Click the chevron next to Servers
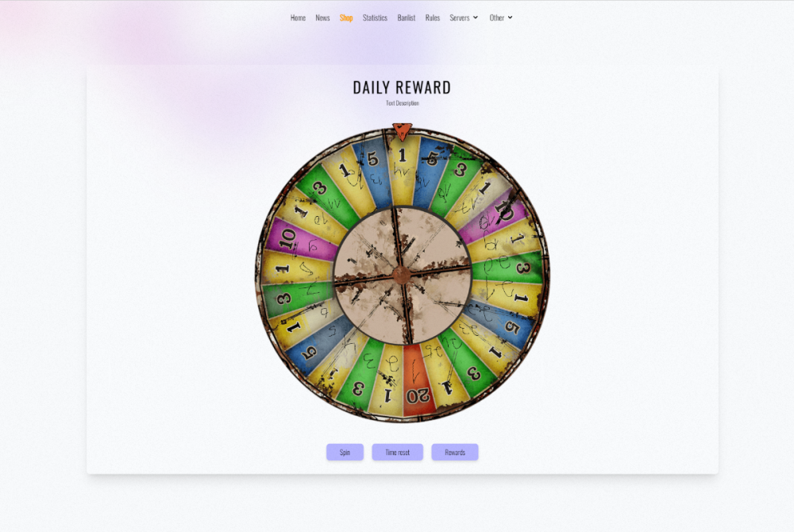794x532 pixels. tap(476, 17)
